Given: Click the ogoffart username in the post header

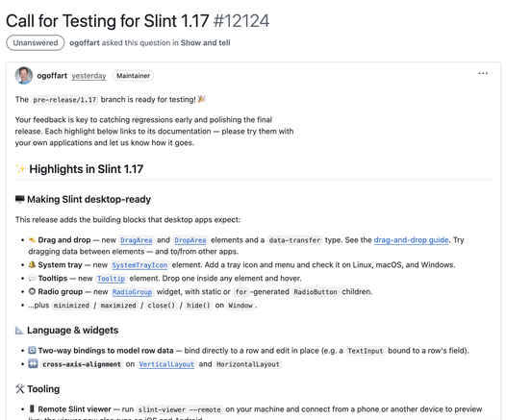Looking at the screenshot, I should click(x=52, y=76).
